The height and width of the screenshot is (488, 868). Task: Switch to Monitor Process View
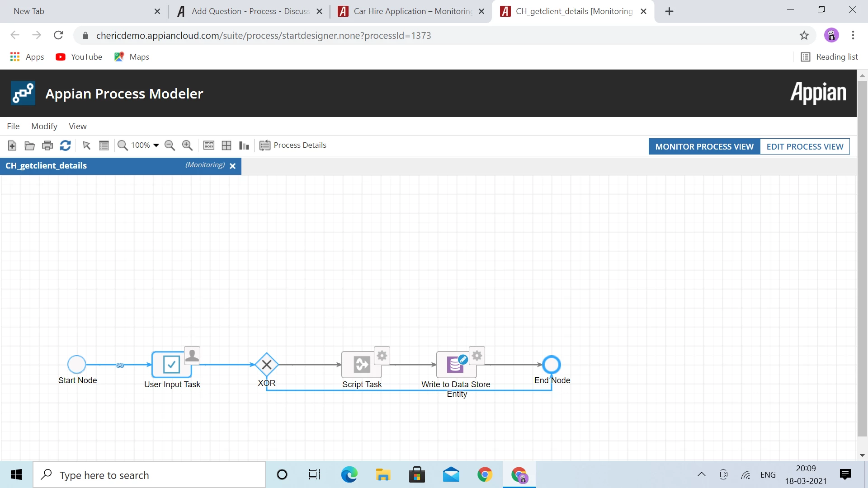[x=704, y=146]
